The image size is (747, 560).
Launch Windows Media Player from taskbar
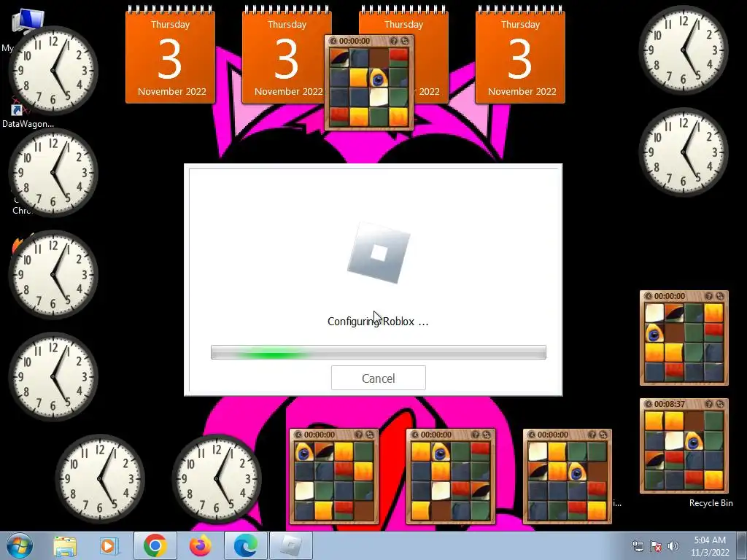click(108, 546)
